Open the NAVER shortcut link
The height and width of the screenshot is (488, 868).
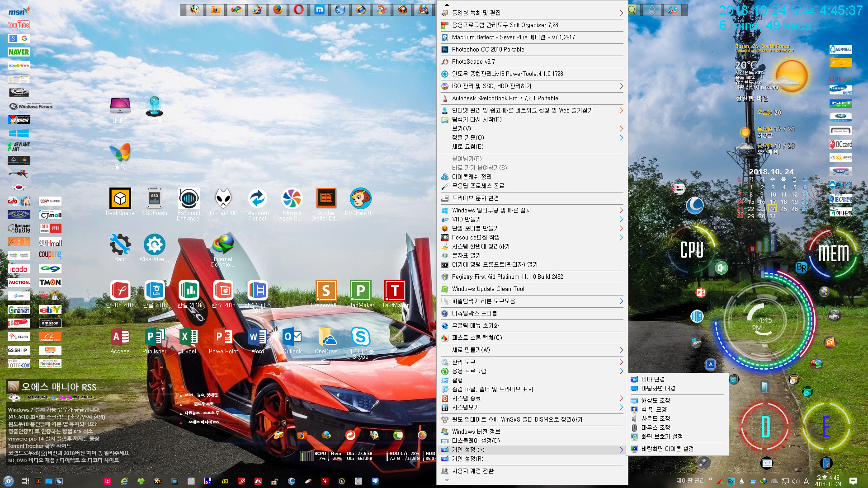(x=19, y=52)
